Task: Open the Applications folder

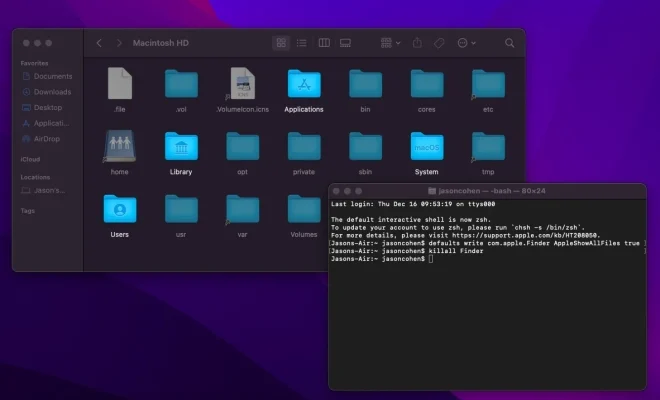Action: coord(304,84)
